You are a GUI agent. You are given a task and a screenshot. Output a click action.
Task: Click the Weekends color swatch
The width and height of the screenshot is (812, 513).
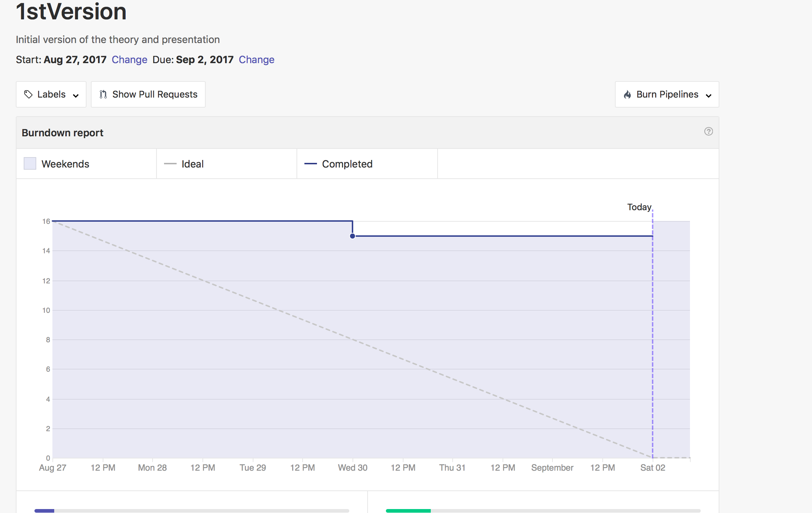pos(30,164)
